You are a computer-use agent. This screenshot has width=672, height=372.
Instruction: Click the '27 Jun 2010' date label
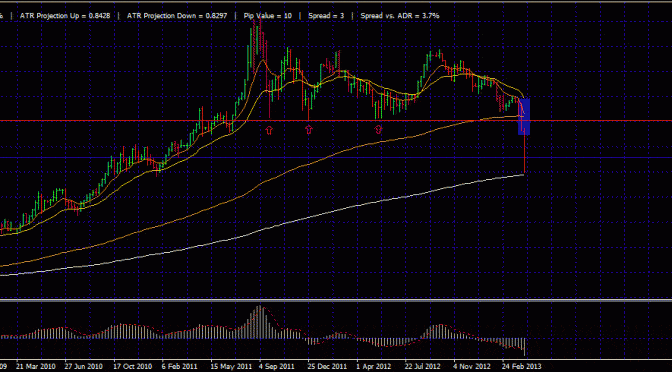pyautogui.click(x=83, y=367)
